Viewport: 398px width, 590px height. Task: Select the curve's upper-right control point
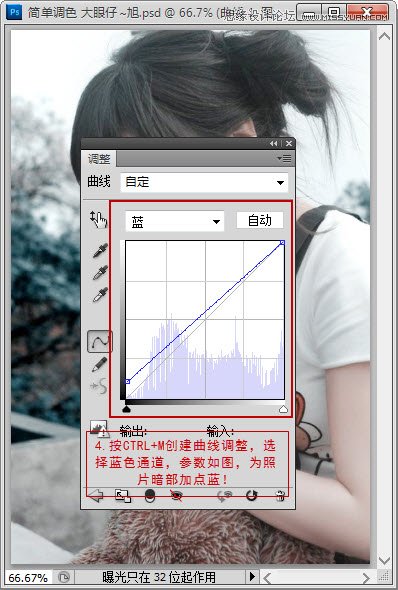[x=283, y=243]
